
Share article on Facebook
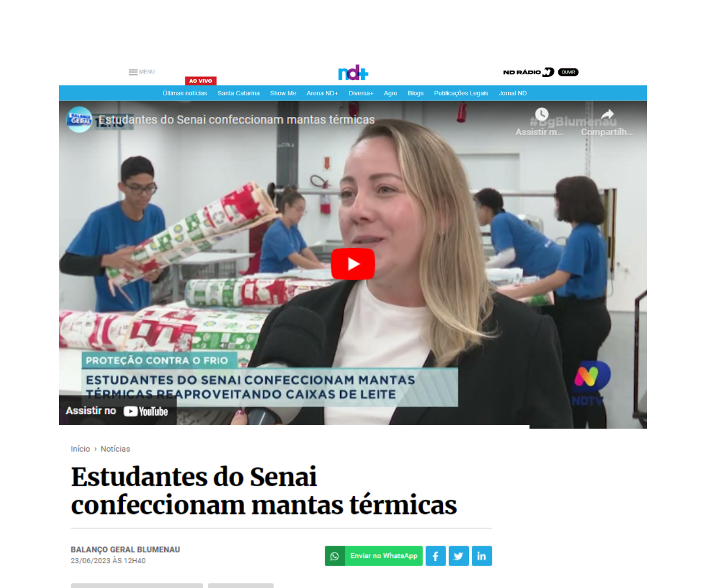coord(435,556)
